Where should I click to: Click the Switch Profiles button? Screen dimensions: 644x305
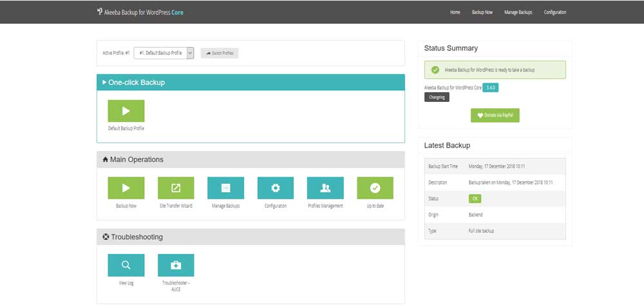click(220, 54)
